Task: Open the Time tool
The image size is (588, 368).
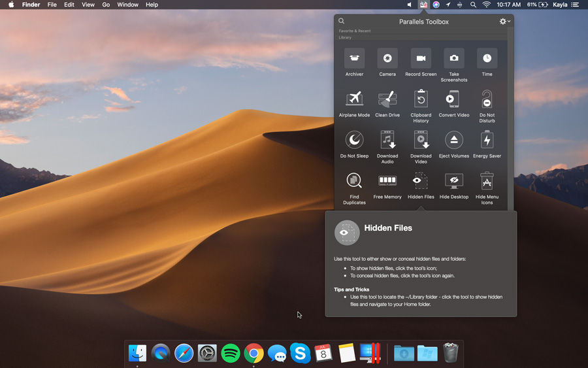Action: [487, 63]
